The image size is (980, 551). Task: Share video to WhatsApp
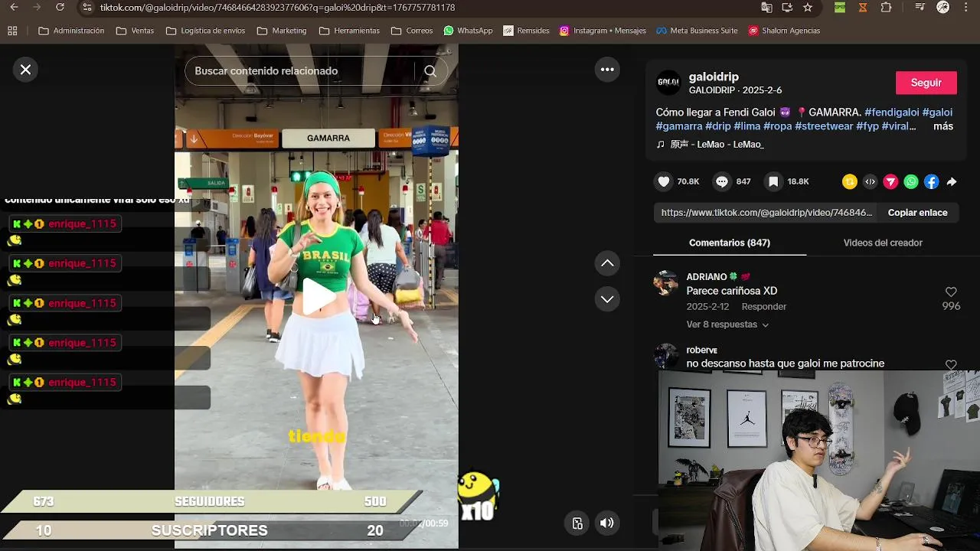[x=911, y=181]
